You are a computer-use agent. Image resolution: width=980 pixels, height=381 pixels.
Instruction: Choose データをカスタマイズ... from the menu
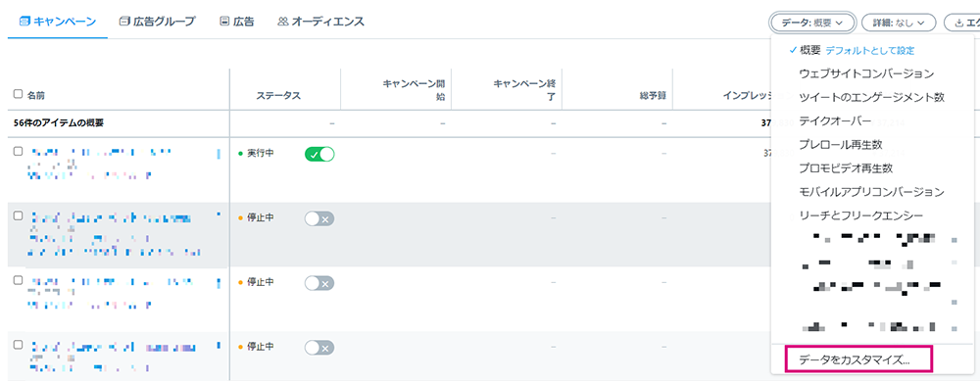click(x=853, y=359)
